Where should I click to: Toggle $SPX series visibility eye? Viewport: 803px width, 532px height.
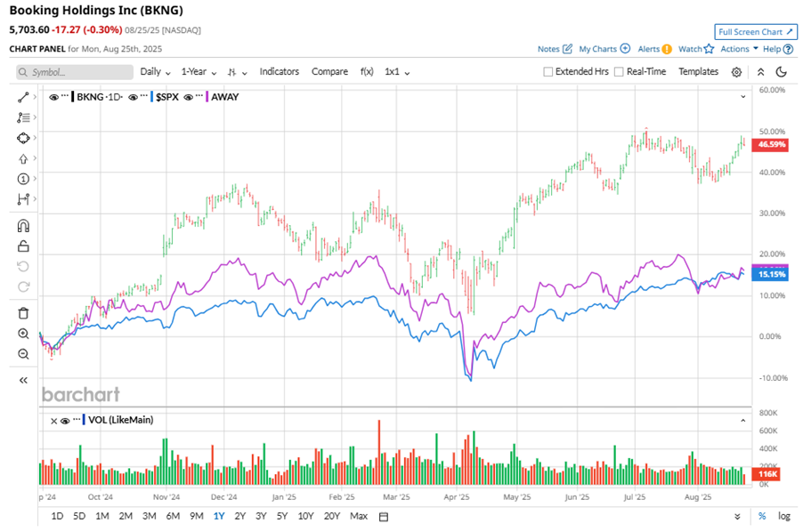pos(134,97)
